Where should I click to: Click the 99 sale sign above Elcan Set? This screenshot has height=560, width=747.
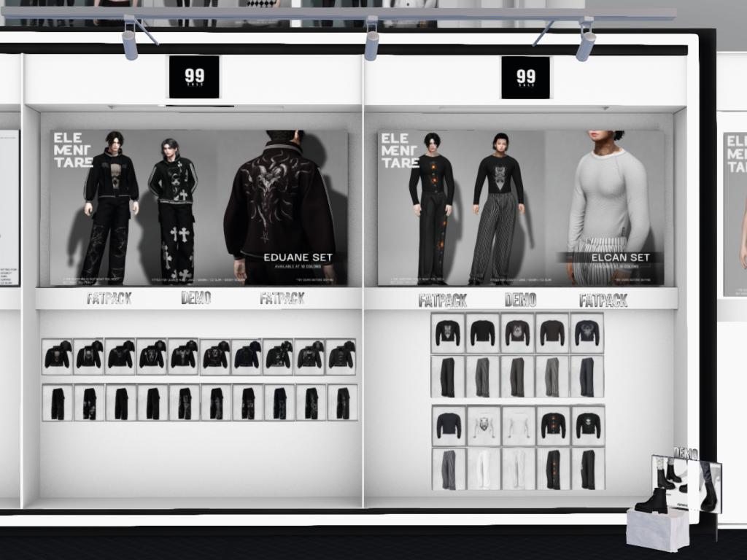pos(525,77)
